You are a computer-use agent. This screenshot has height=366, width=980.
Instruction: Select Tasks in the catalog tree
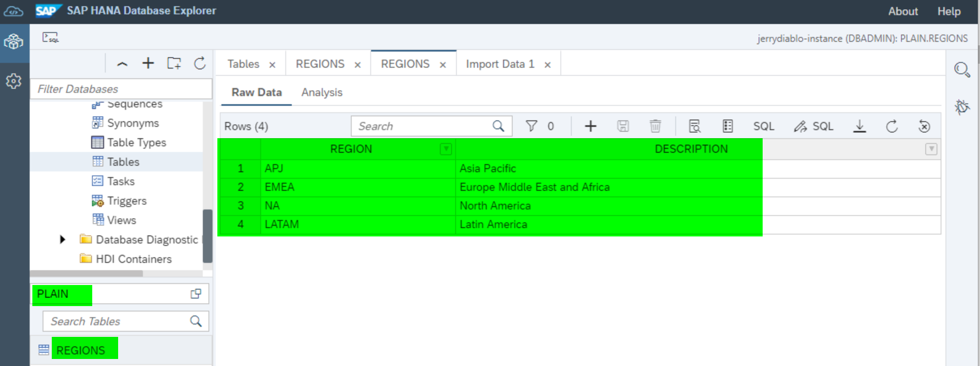tap(121, 181)
